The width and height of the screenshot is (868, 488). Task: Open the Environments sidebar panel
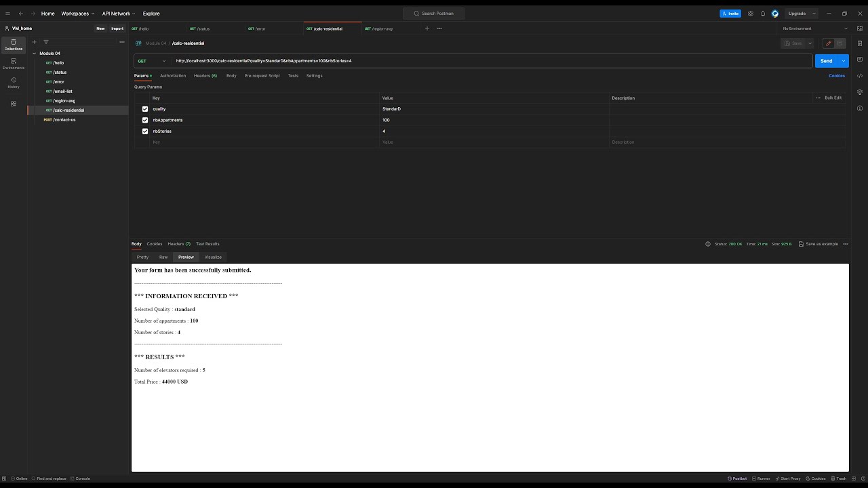click(x=13, y=64)
